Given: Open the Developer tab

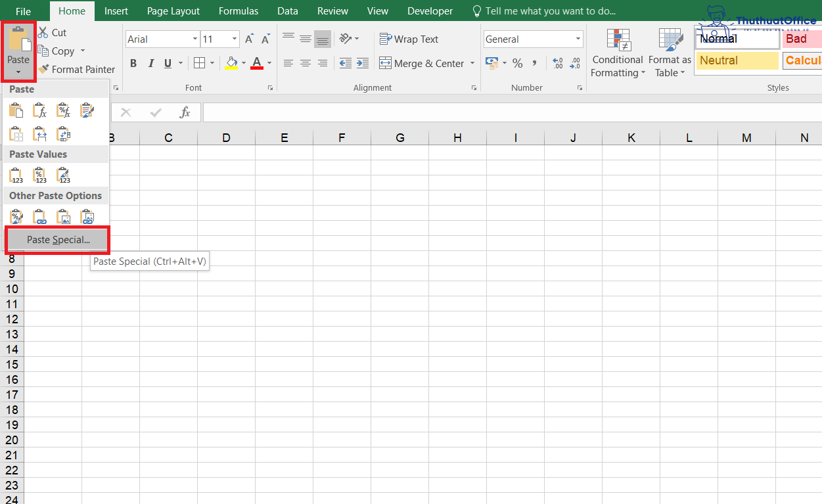Looking at the screenshot, I should [430, 11].
